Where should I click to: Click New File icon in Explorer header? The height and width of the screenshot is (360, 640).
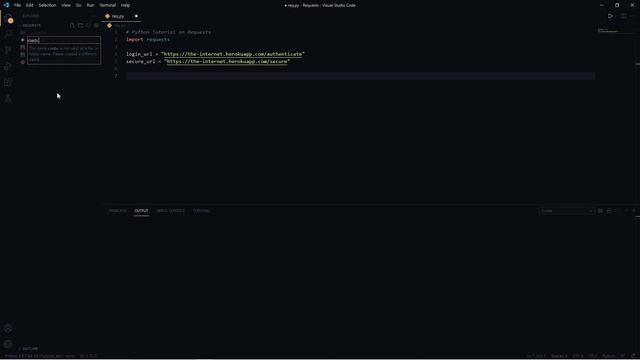(72, 25)
